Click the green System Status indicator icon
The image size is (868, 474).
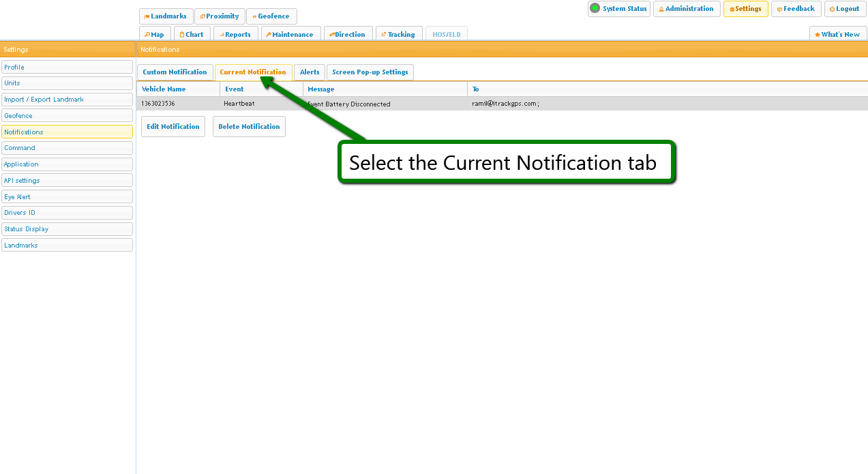595,9
